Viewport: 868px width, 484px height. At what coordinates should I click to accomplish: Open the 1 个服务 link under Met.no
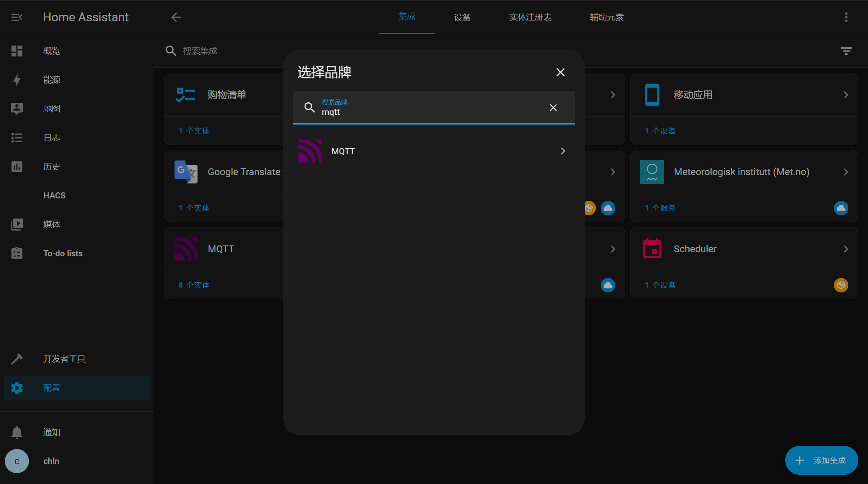660,208
